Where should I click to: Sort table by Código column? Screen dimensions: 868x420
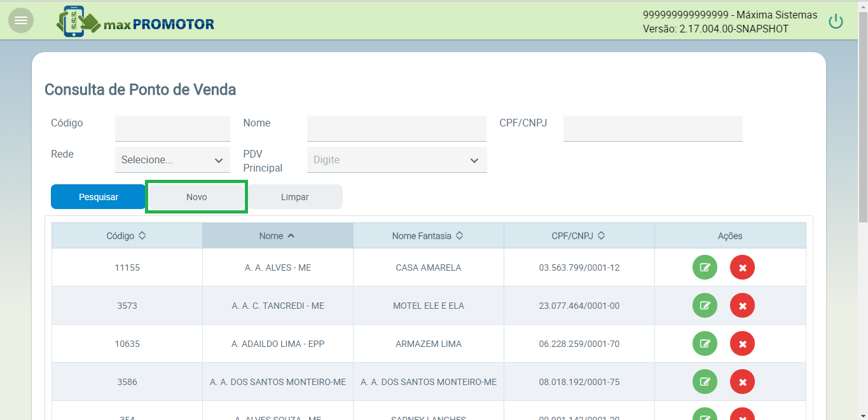(127, 236)
